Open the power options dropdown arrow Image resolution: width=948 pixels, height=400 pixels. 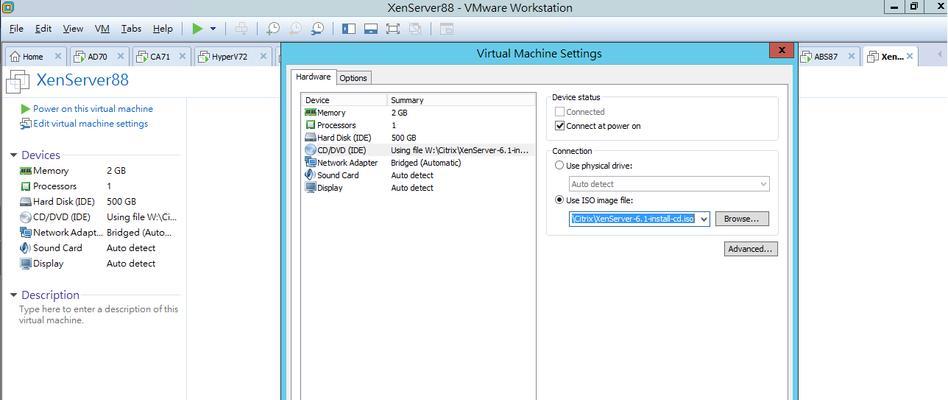click(x=213, y=29)
